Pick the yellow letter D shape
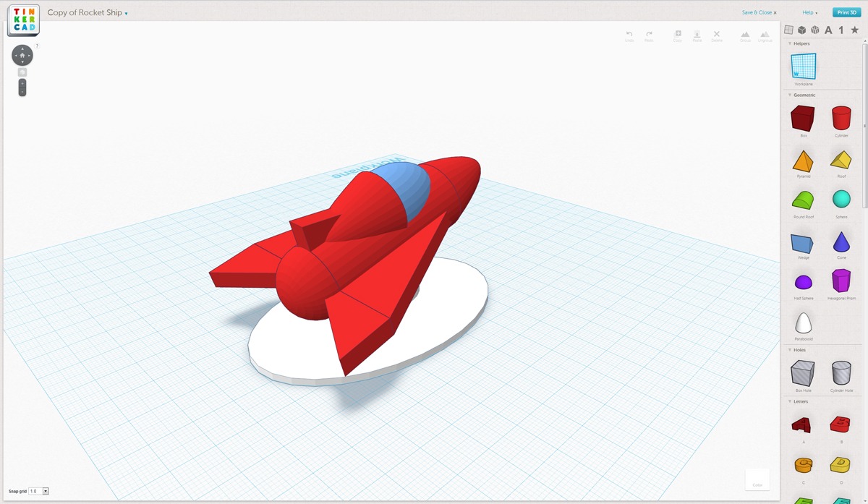This screenshot has width=868, height=504. click(841, 466)
